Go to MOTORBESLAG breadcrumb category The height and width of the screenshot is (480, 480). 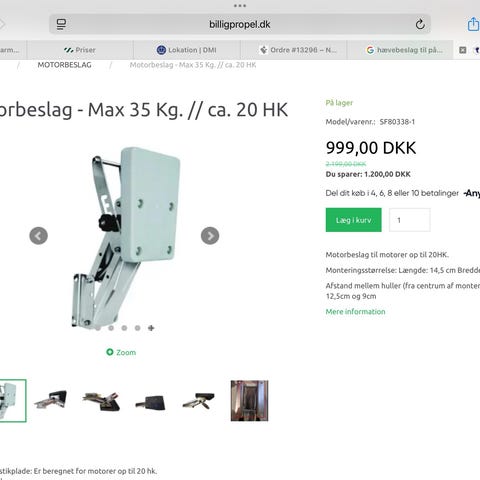pyautogui.click(x=64, y=65)
